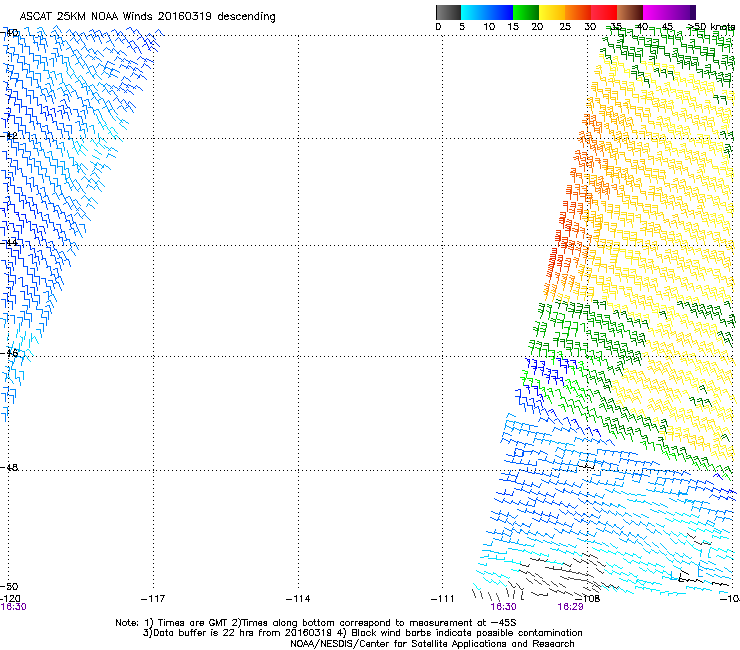Click the longitude label -117
This screenshot has width=740, height=650.
point(153,599)
